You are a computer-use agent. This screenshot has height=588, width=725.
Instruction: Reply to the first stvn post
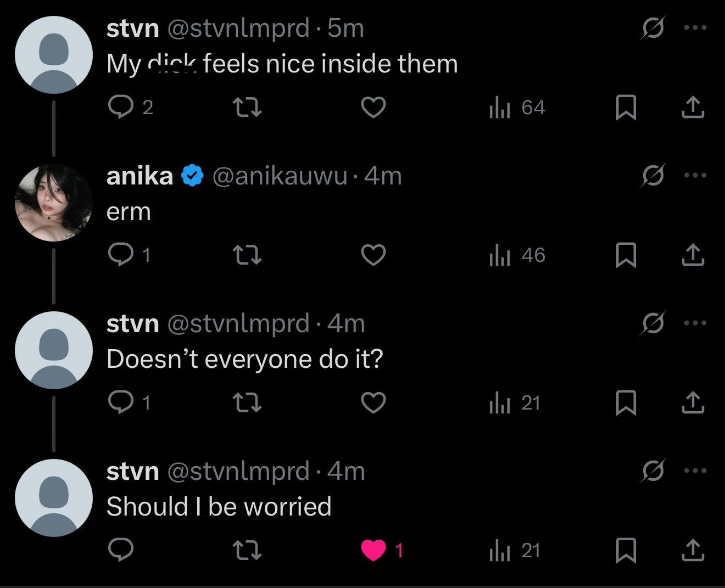[121, 107]
